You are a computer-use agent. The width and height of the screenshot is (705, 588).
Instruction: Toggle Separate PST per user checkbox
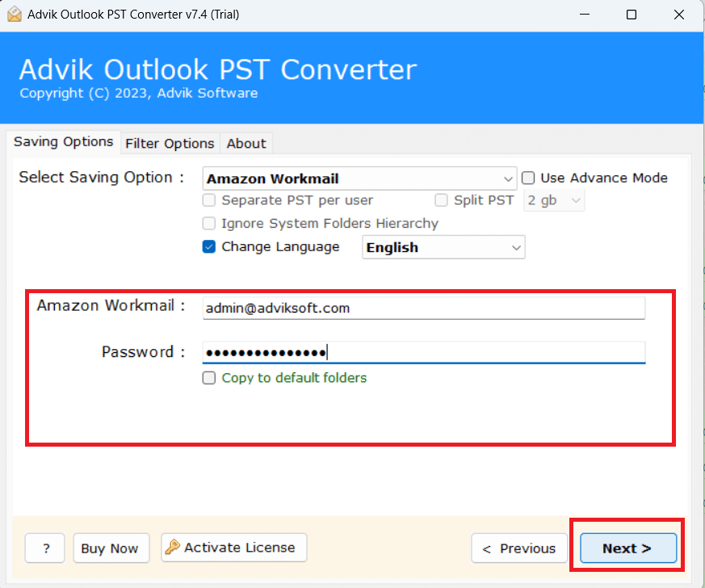(209, 200)
